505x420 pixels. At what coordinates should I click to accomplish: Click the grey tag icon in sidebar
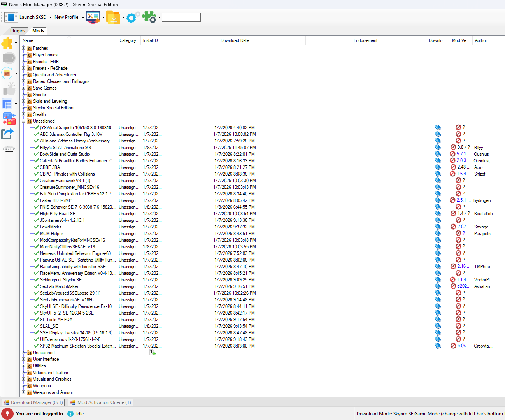coord(8,58)
